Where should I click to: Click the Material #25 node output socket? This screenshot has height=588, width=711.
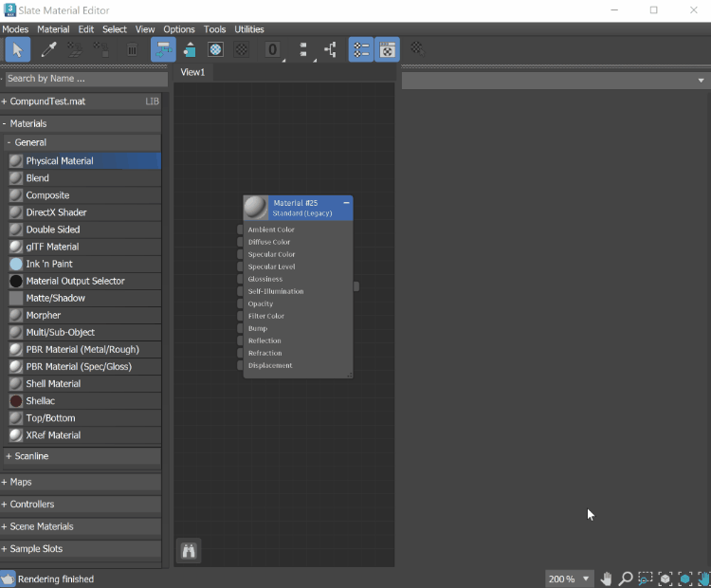click(x=356, y=286)
